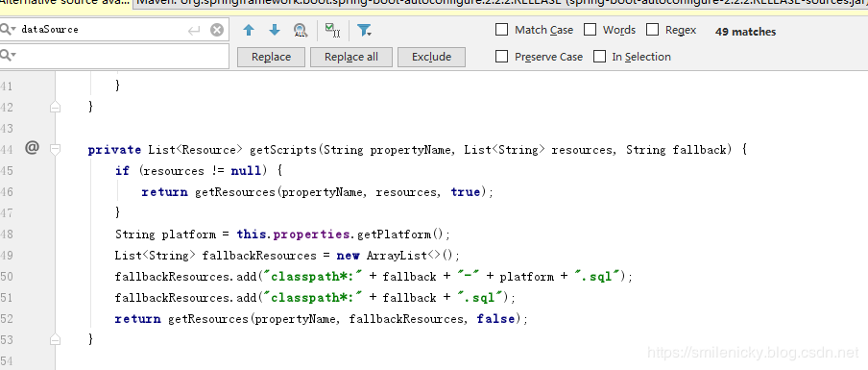
Task: Click the @ gutter icon on line 44
Action: tap(32, 147)
